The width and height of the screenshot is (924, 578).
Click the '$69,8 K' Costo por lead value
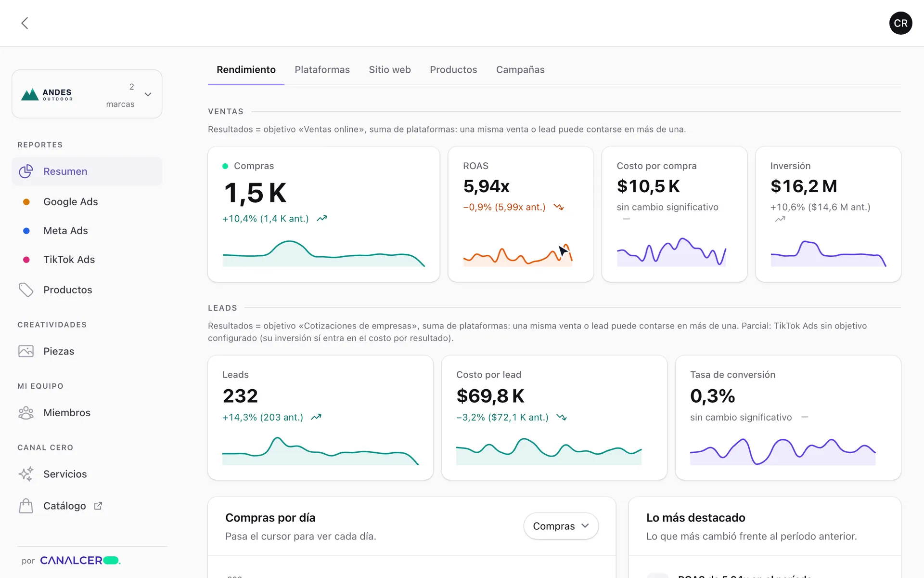490,396
